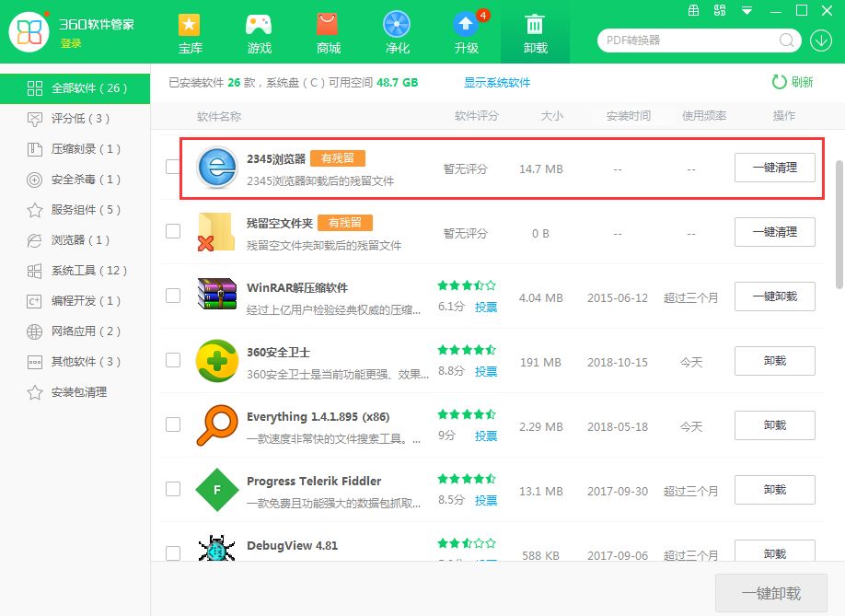The image size is (845, 616).
Task: Click the software list vertical scrollbar
Action: (x=839, y=224)
